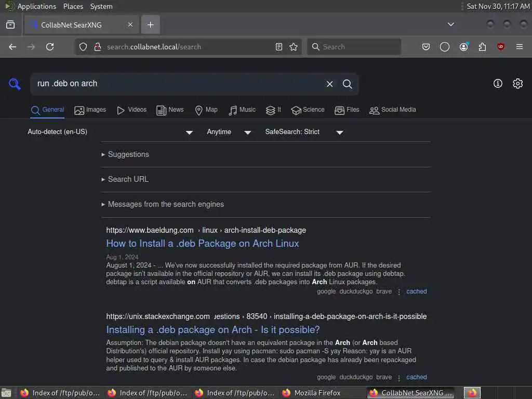
Task: Switch to the Files category tab
Action: pyautogui.click(x=347, y=110)
